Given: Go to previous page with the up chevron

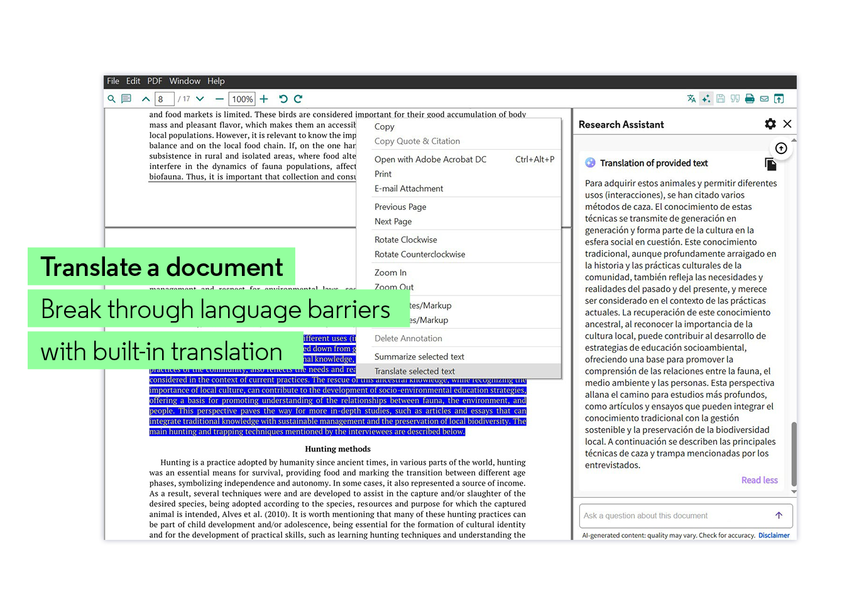Looking at the screenshot, I should click(x=145, y=99).
